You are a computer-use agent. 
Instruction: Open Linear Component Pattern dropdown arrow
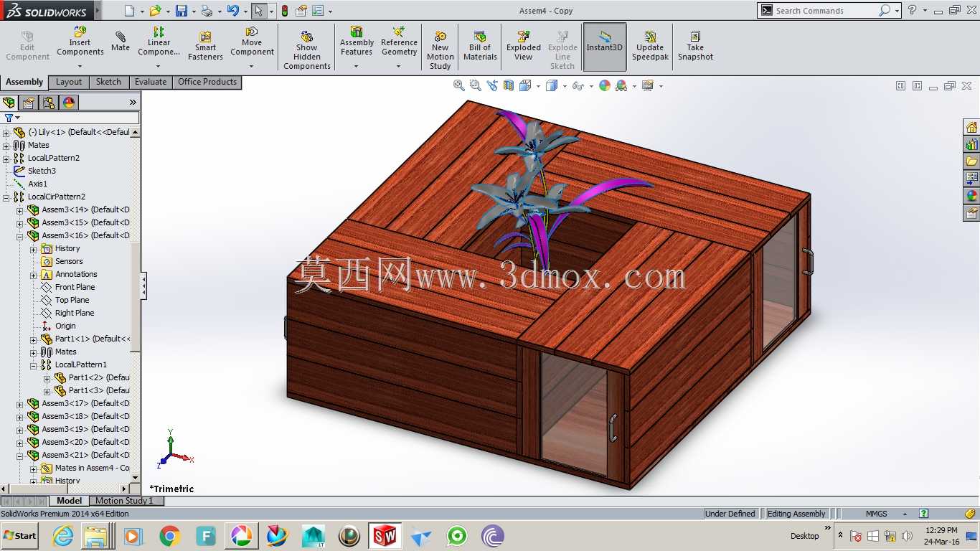159,66
